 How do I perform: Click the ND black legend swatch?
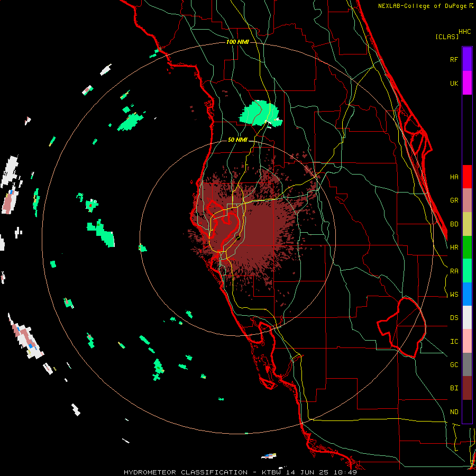pyautogui.click(x=467, y=411)
